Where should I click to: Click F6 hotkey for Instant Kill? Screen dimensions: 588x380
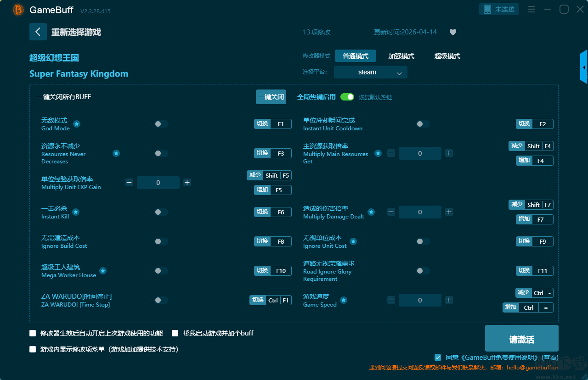click(x=273, y=212)
